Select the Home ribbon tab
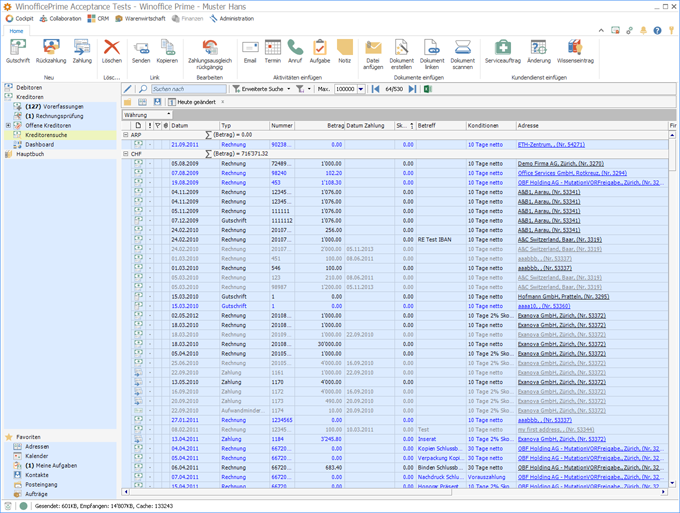680x513 pixels. point(16,31)
